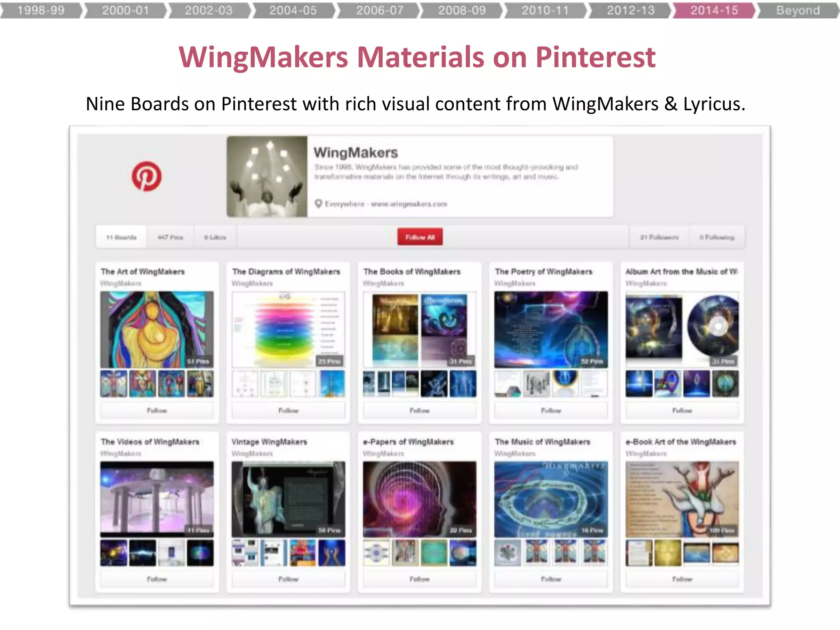
Task: Click the author name under Vintage WingMakers
Action: tap(252, 454)
